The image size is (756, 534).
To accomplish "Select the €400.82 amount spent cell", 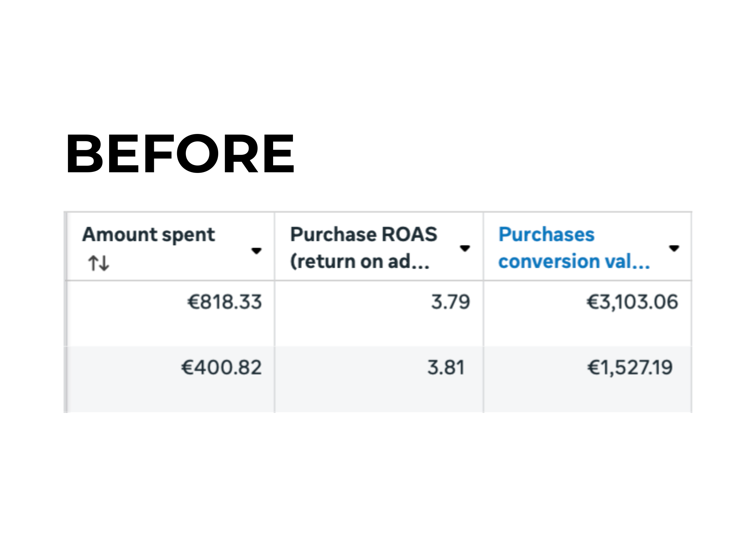I will point(221,367).
